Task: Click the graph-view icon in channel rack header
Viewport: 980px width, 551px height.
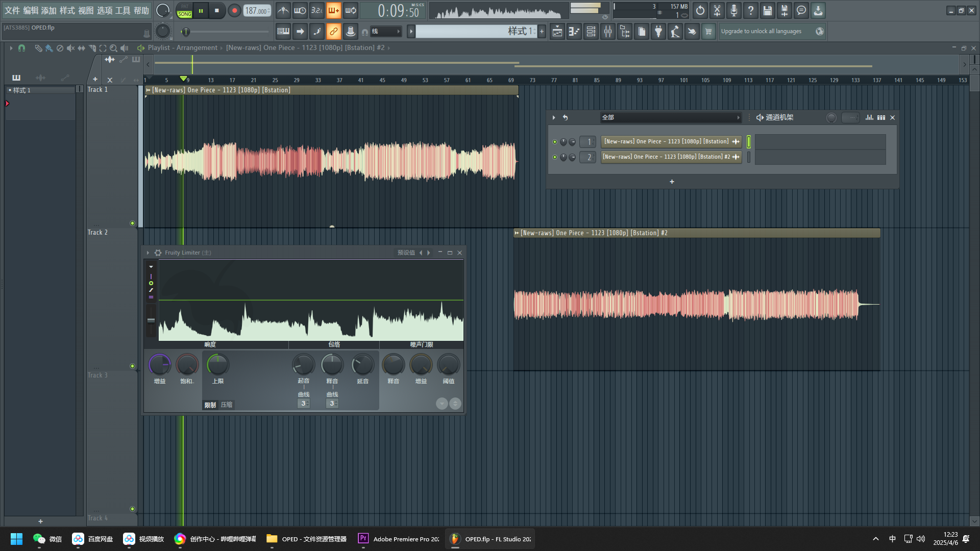Action: 869,117
